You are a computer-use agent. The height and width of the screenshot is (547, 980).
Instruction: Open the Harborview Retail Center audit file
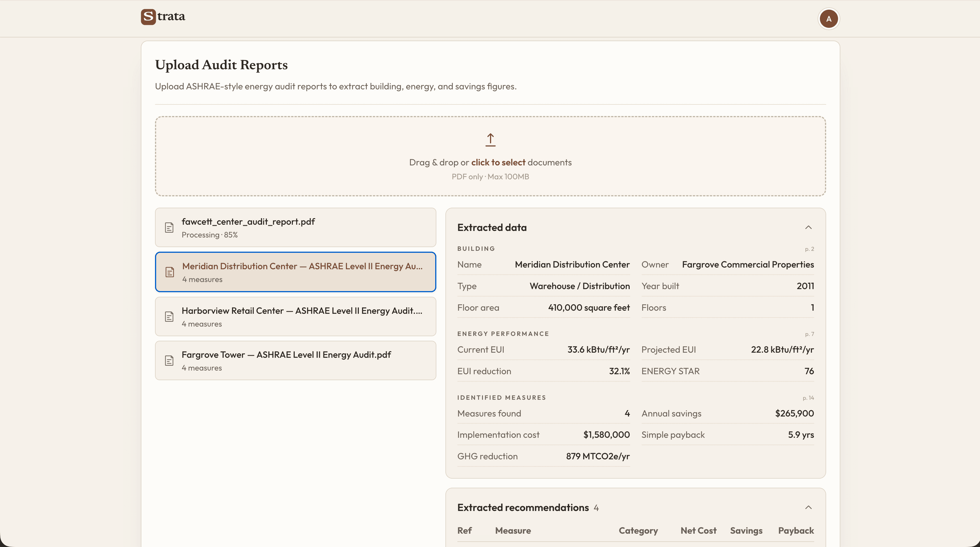coord(296,317)
